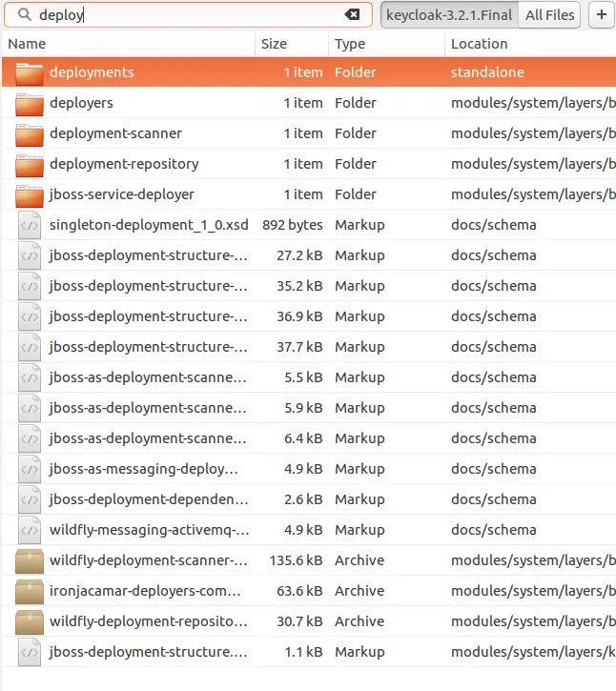This screenshot has height=691, width=616.
Task: Click the magnifier search icon
Action: (25, 14)
